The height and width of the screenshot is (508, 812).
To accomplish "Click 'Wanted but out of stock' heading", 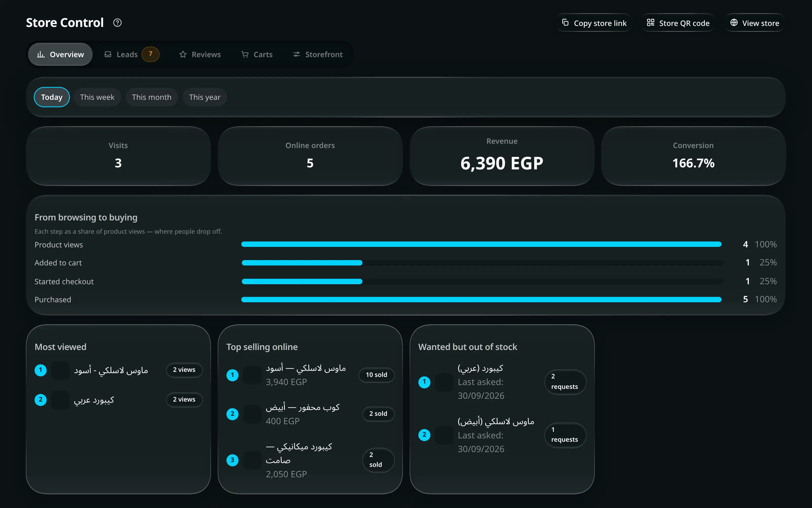I will [468, 347].
